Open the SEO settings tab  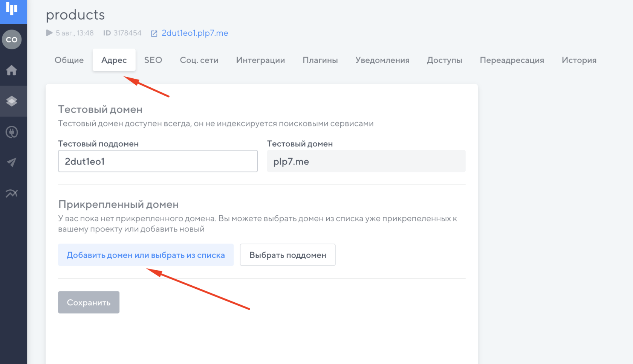pos(153,60)
